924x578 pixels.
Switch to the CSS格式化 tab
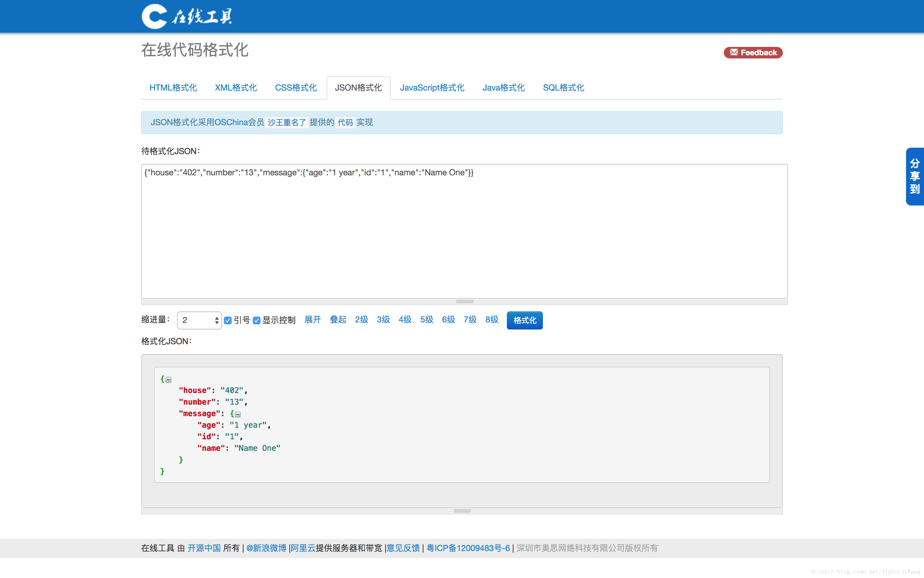pyautogui.click(x=296, y=88)
